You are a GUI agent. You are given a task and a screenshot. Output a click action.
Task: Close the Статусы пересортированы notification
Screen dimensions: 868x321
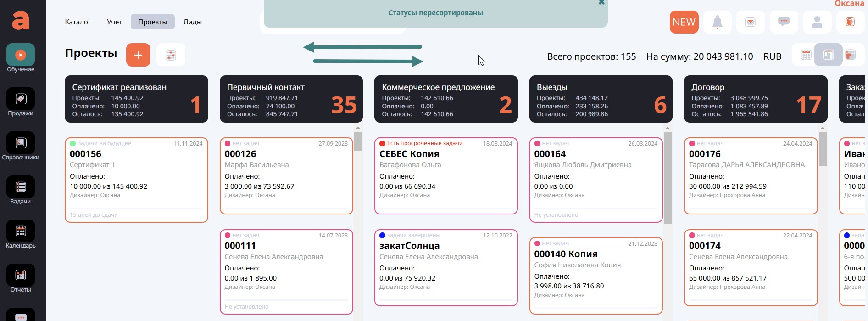(601, 3)
